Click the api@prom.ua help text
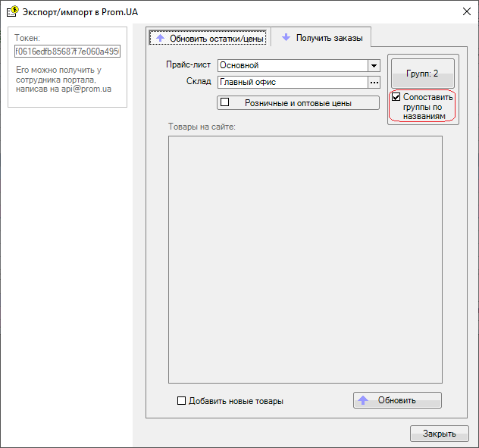 coord(86,89)
